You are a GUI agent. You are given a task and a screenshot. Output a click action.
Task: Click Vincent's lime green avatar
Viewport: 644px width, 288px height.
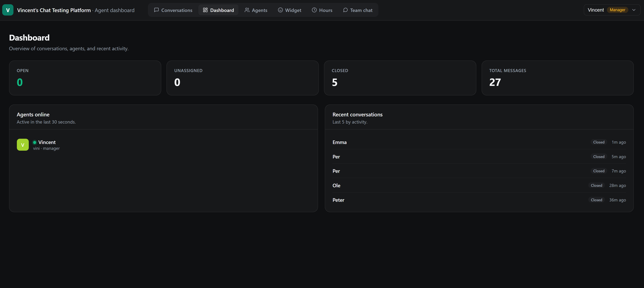(x=23, y=145)
